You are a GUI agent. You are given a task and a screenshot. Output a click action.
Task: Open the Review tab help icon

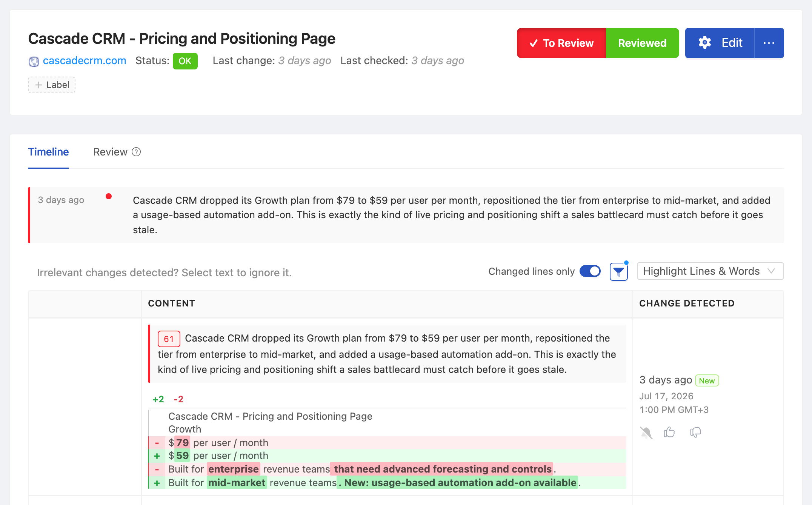coord(136,152)
